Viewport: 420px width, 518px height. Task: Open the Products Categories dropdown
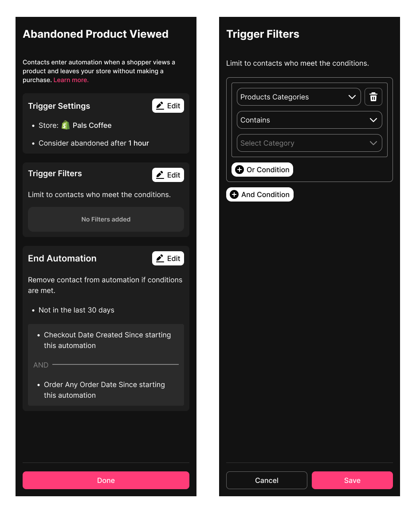[298, 97]
